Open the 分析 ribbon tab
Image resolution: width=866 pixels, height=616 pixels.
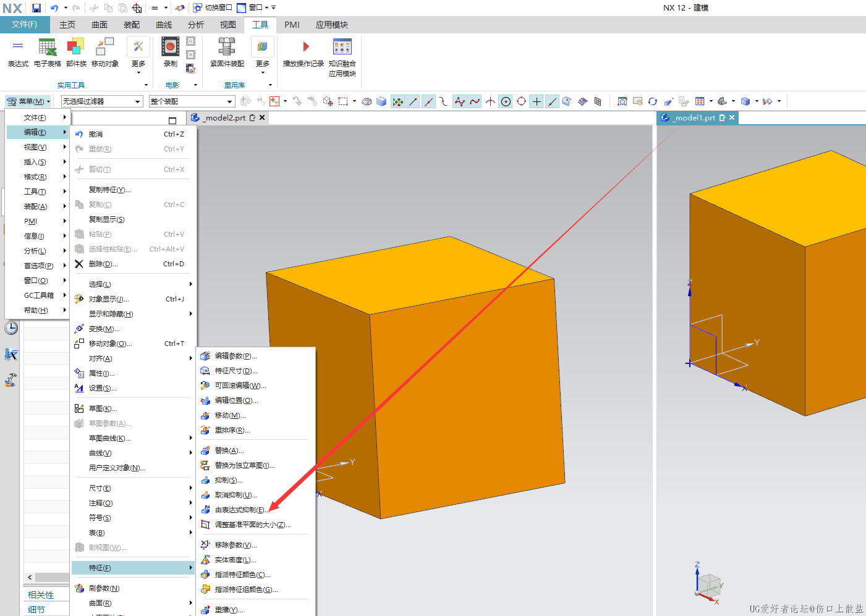pos(196,25)
